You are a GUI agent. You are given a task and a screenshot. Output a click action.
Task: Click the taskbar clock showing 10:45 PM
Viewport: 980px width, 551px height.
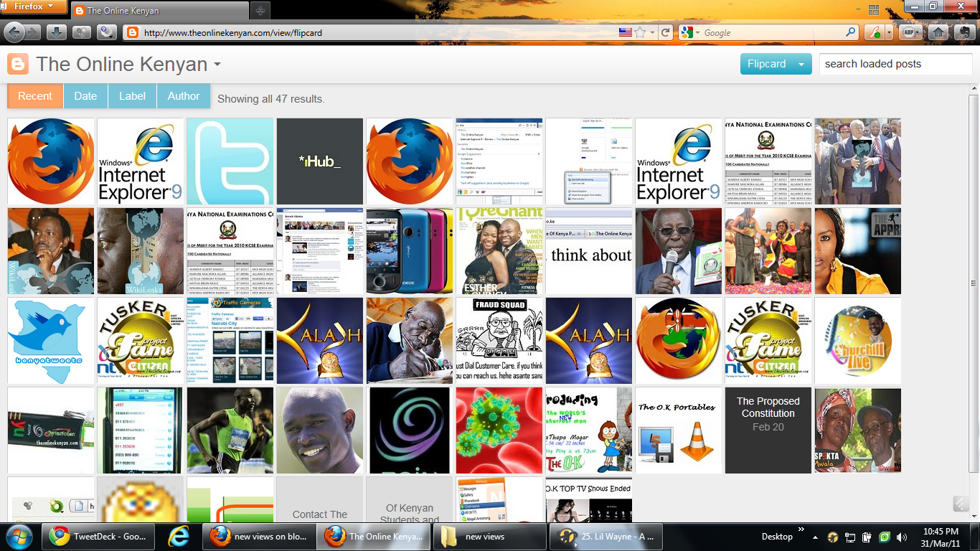(942, 537)
